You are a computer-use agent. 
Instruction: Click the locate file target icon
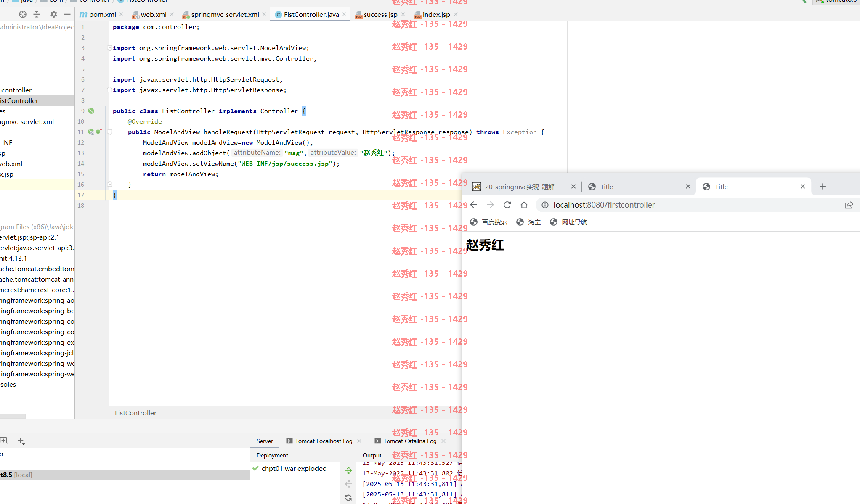pyautogui.click(x=23, y=14)
